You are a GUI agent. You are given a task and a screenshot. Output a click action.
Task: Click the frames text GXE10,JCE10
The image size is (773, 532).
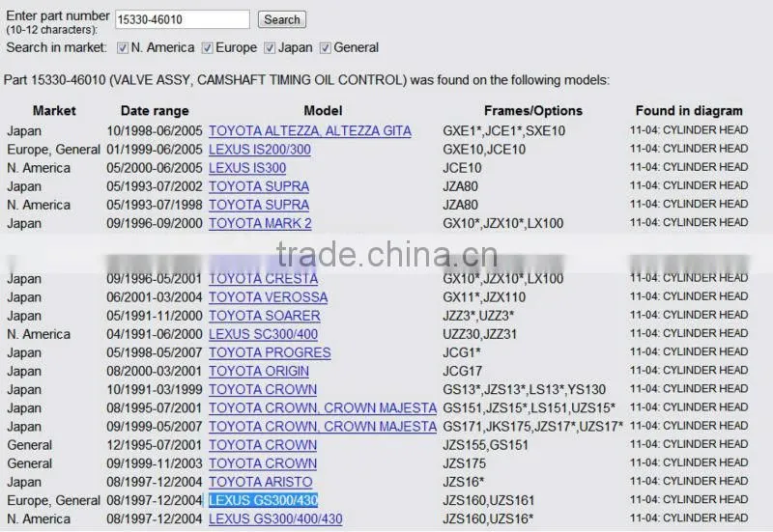tap(484, 150)
